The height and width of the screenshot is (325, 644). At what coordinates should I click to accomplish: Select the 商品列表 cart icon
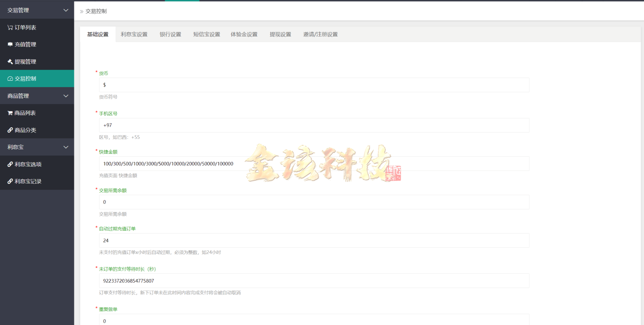tap(10, 113)
